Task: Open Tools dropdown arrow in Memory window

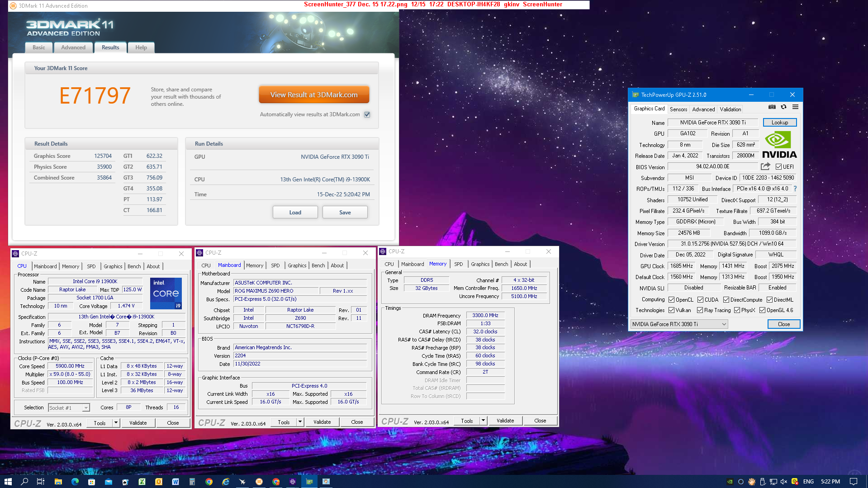Action: tap(483, 421)
